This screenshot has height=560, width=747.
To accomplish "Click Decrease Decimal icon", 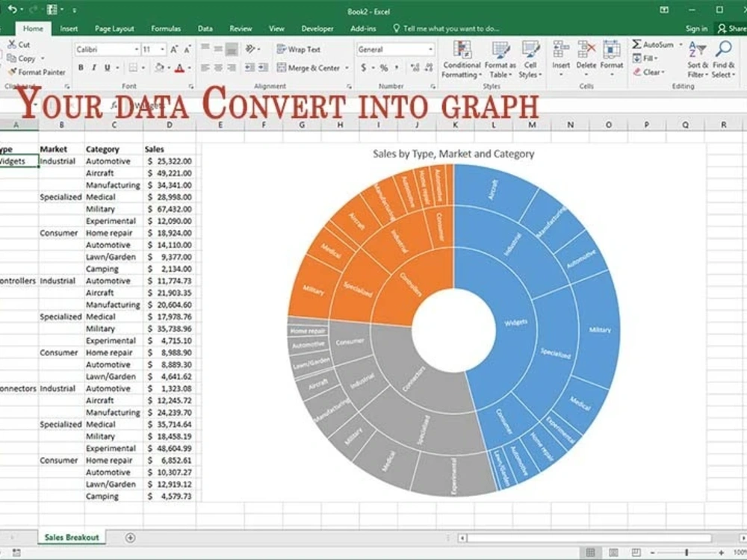I will click(x=429, y=68).
